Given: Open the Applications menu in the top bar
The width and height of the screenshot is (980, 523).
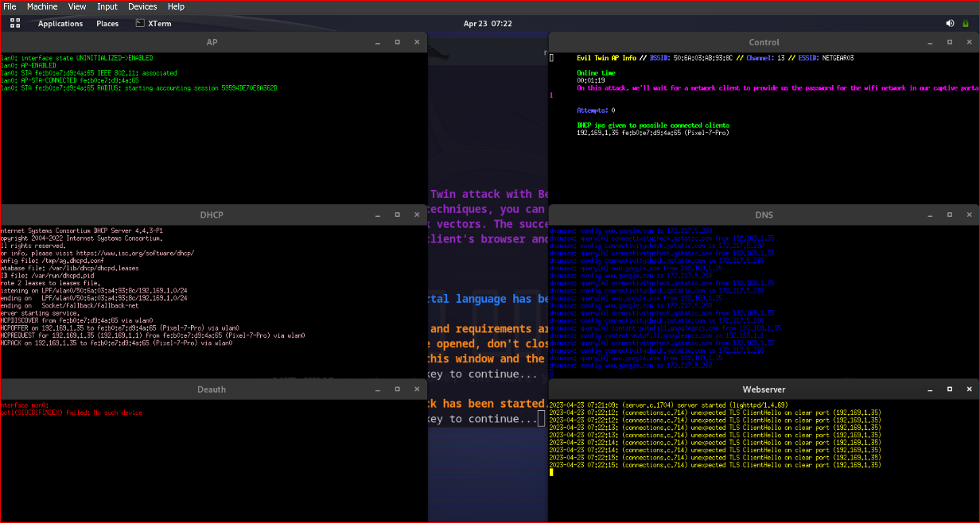Looking at the screenshot, I should click(60, 23).
